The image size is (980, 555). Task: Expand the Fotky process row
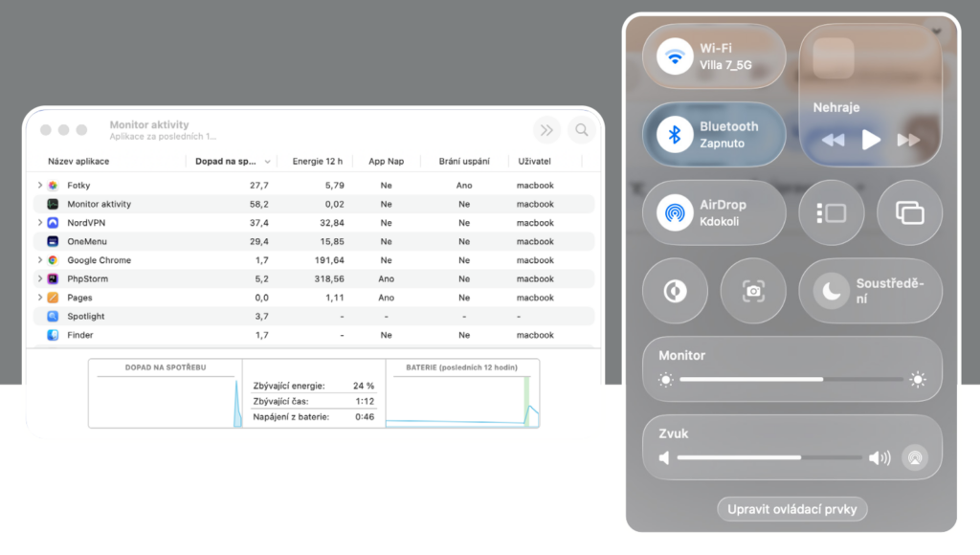[39, 186]
